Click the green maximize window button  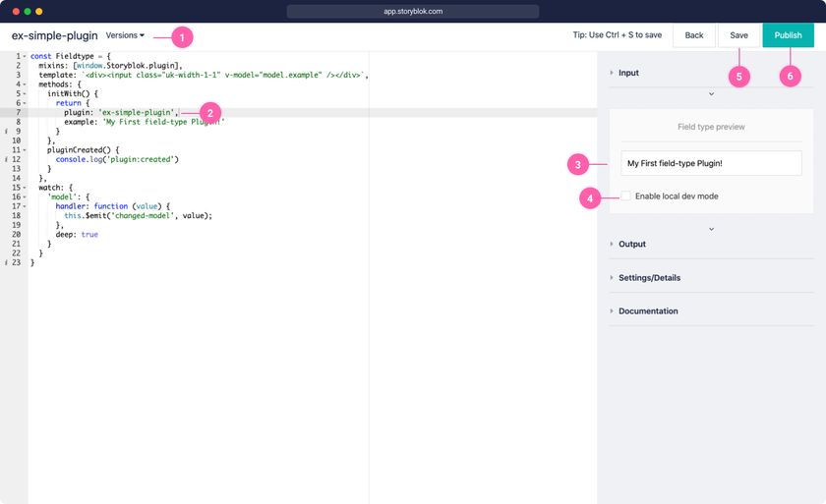coord(28,11)
